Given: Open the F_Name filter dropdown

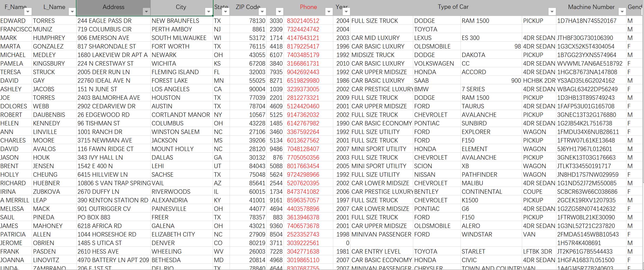Looking at the screenshot, I should [x=28, y=12].
